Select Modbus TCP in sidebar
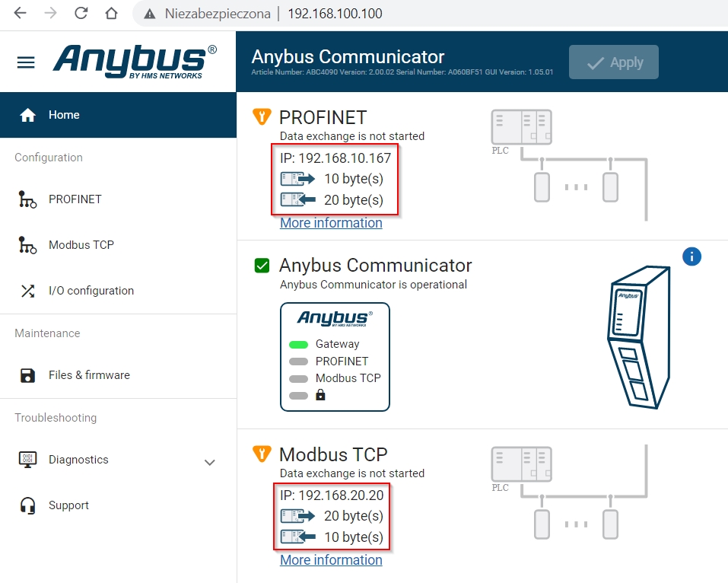 [x=81, y=245]
